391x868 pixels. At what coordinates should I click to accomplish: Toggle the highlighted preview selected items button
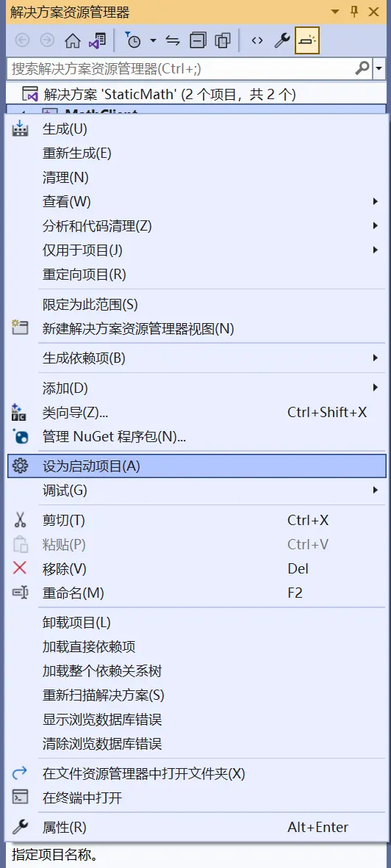(306, 40)
